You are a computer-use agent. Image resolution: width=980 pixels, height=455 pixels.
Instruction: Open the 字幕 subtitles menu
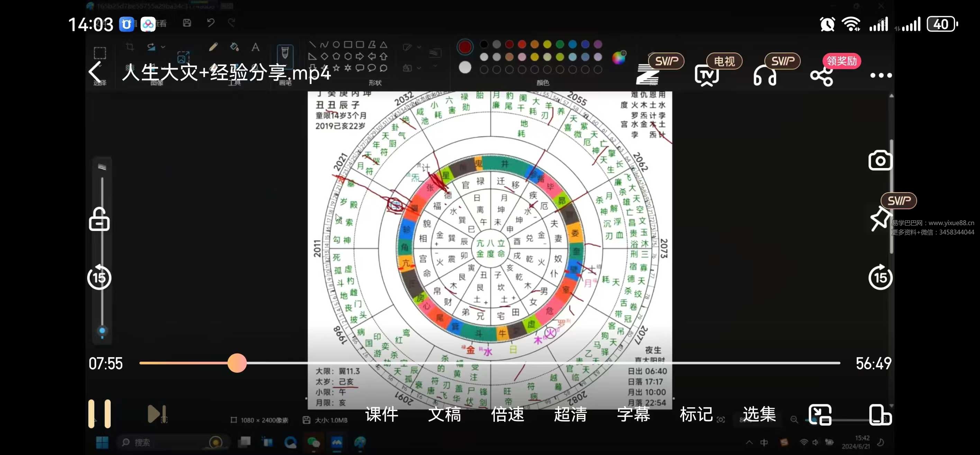click(x=633, y=414)
